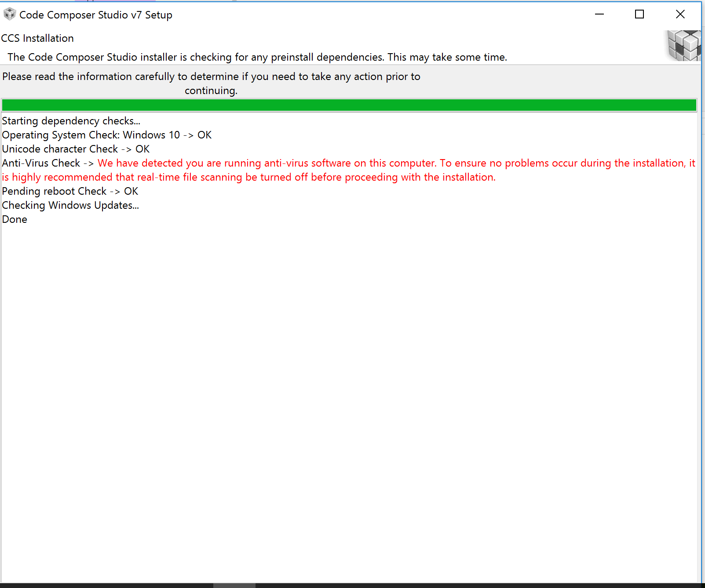Screen dimensions: 705x588
Task: Close the Code Composer Studio Setup window
Action: click(680, 15)
